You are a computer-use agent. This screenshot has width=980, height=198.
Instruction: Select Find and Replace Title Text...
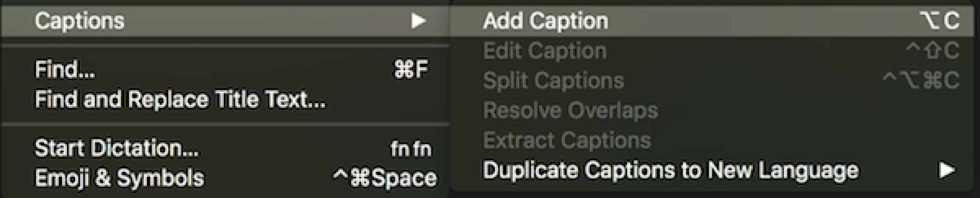pyautogui.click(x=180, y=99)
